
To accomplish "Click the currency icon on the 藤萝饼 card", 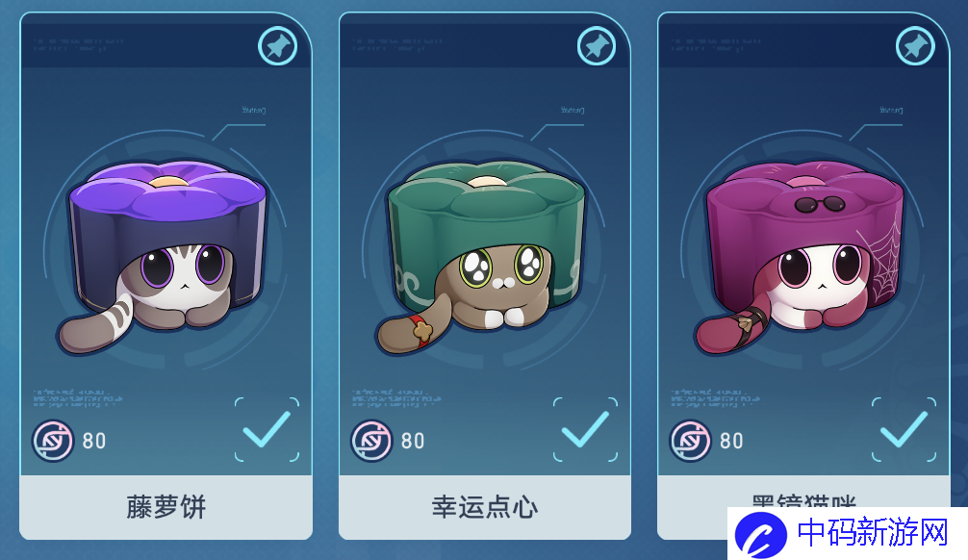I will coord(53,441).
